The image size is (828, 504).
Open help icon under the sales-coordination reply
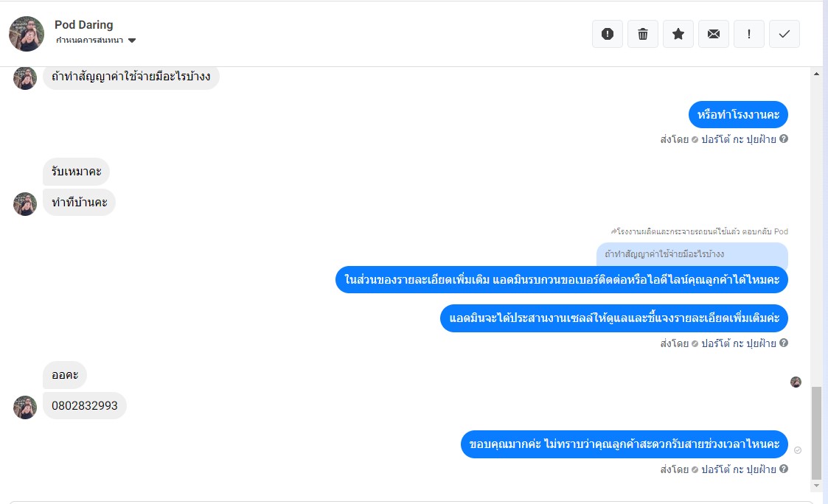[784, 343]
